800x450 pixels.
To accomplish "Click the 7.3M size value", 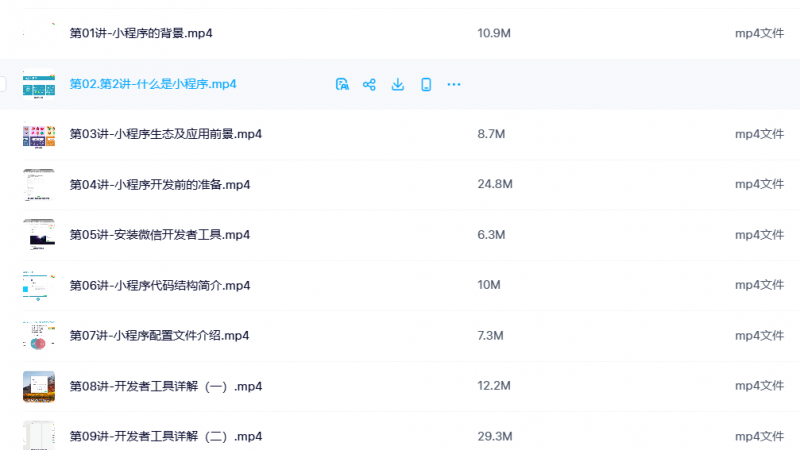I will [490, 336].
